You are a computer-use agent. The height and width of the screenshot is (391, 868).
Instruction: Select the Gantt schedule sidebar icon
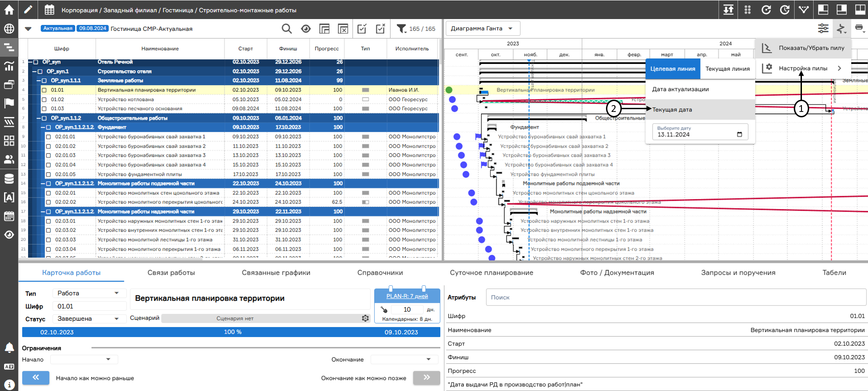tap(9, 47)
